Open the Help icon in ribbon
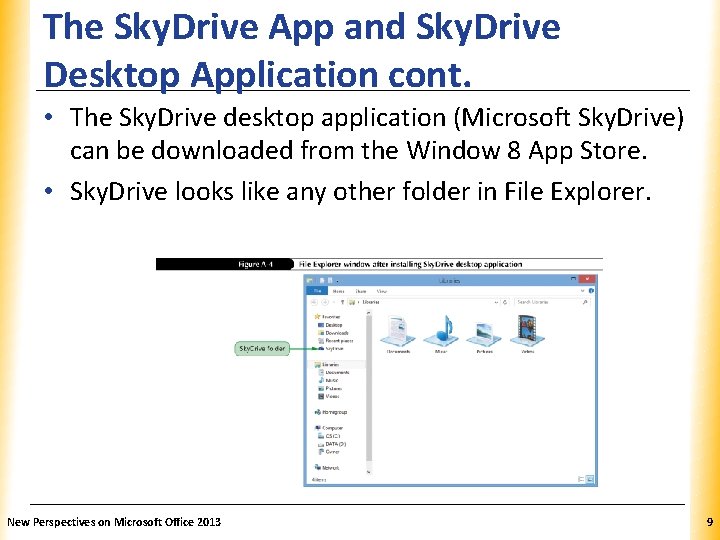Image resolution: width=720 pixels, height=540 pixels. pos(591,291)
